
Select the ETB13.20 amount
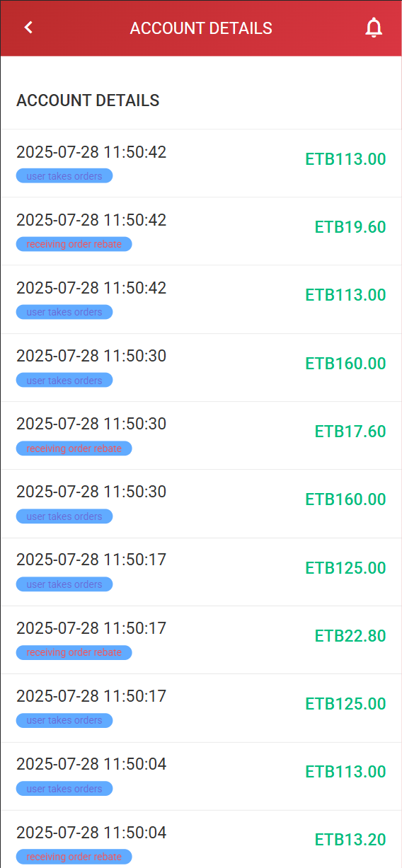[x=350, y=840]
